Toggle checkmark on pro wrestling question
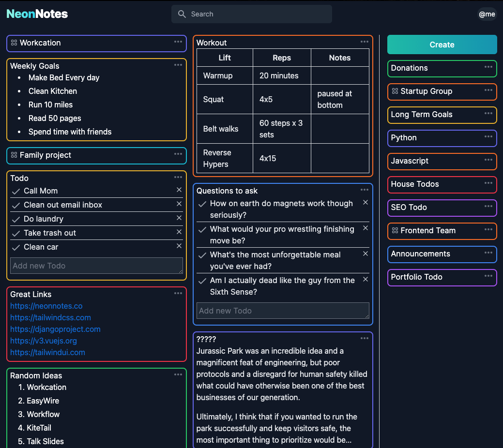 (x=202, y=229)
